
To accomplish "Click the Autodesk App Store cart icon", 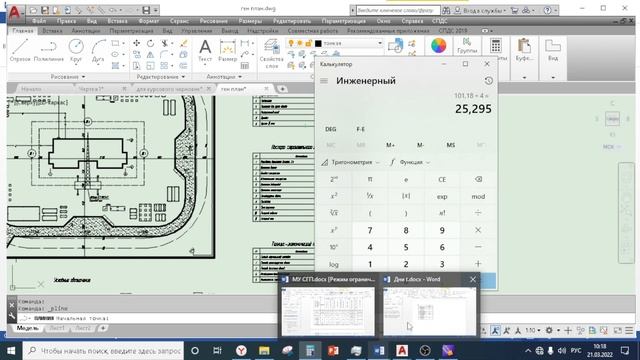I will (514, 10).
